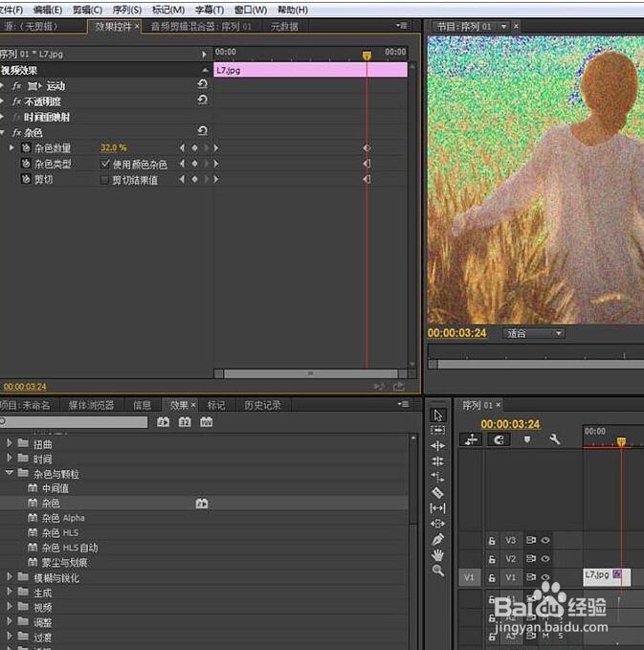644x650 pixels.
Task: Toggle V1 source patching button
Action: pyautogui.click(x=469, y=577)
